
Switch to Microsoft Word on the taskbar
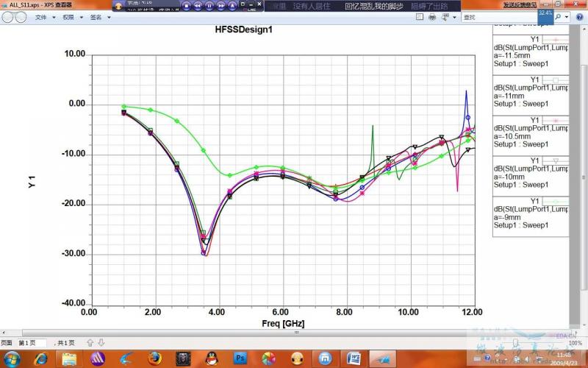[354, 359]
